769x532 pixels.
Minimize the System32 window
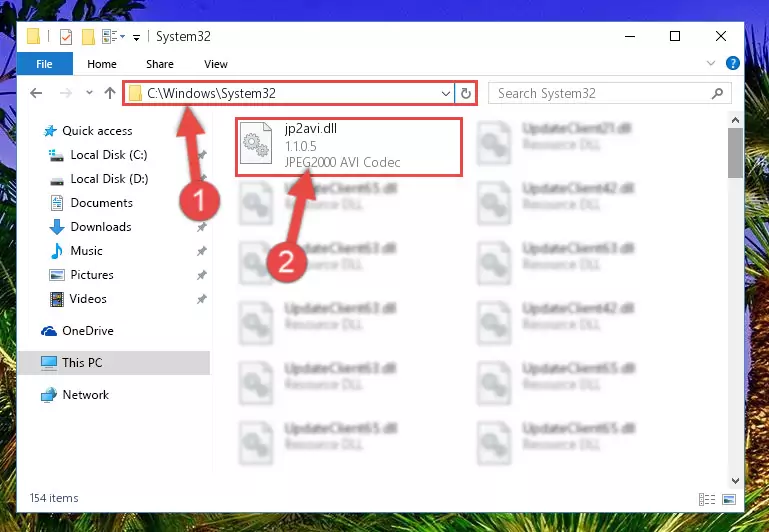tap(630, 36)
